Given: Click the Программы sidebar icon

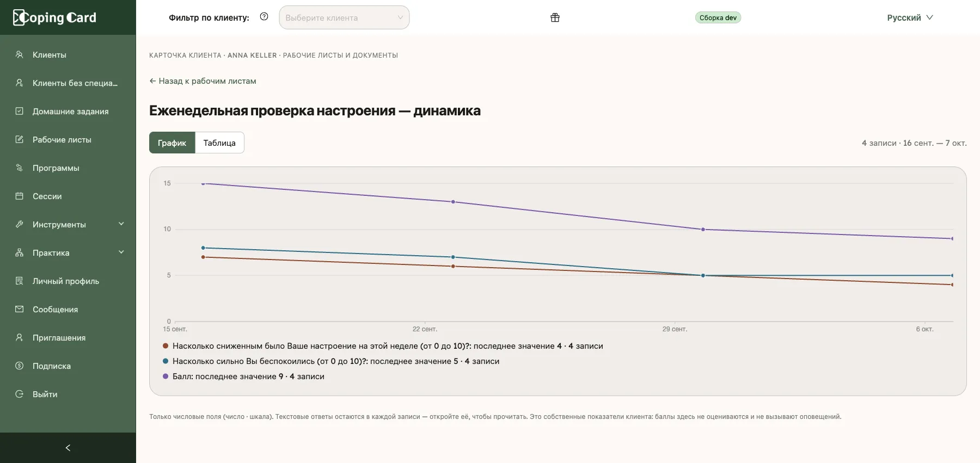Looking at the screenshot, I should [20, 168].
